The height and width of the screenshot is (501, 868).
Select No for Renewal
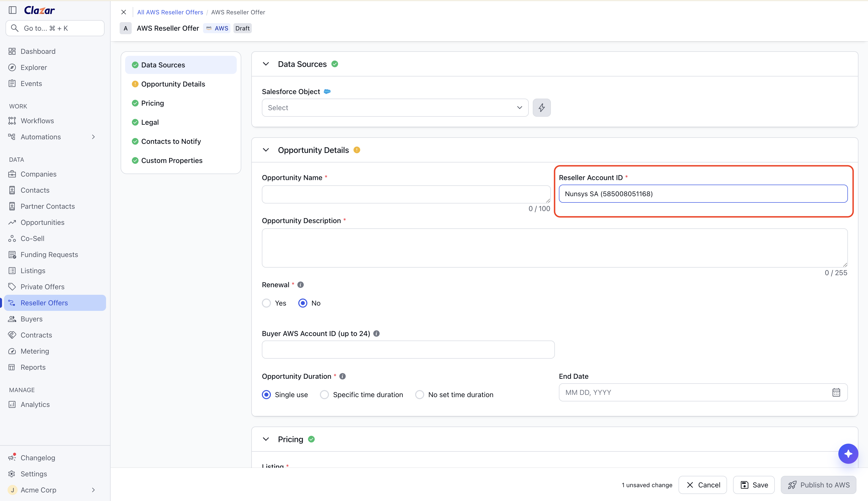tap(303, 303)
